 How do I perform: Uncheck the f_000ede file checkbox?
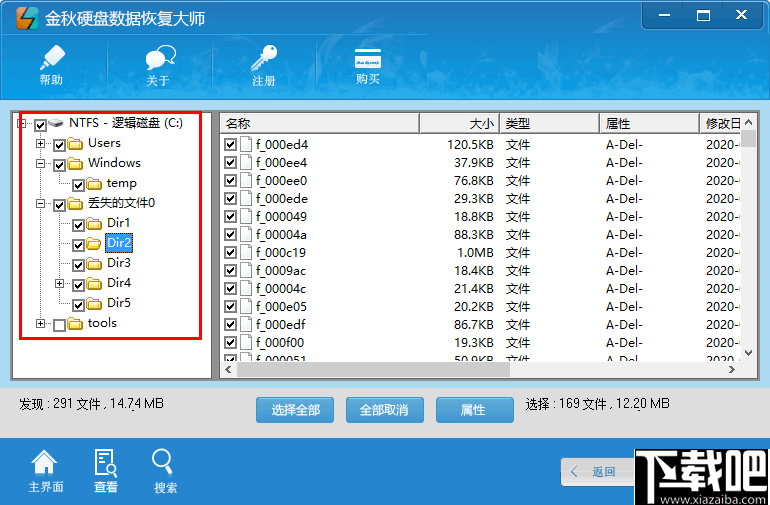230,198
